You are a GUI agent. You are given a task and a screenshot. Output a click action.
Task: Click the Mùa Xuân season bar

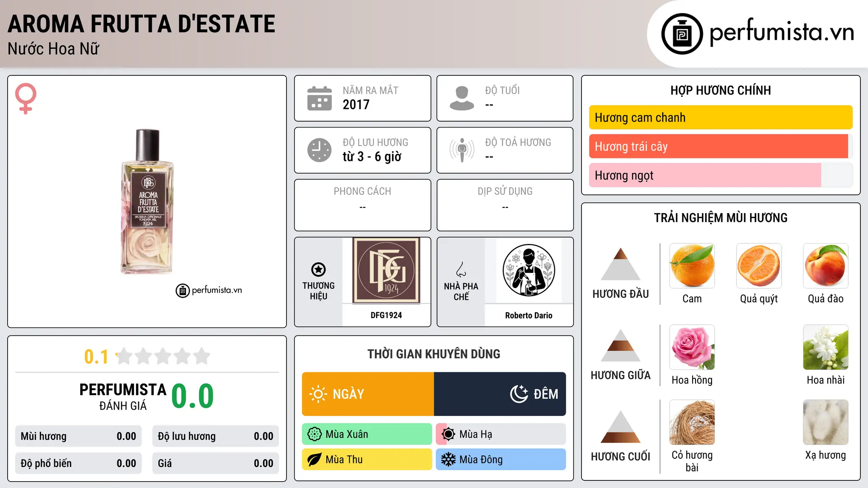click(x=367, y=434)
